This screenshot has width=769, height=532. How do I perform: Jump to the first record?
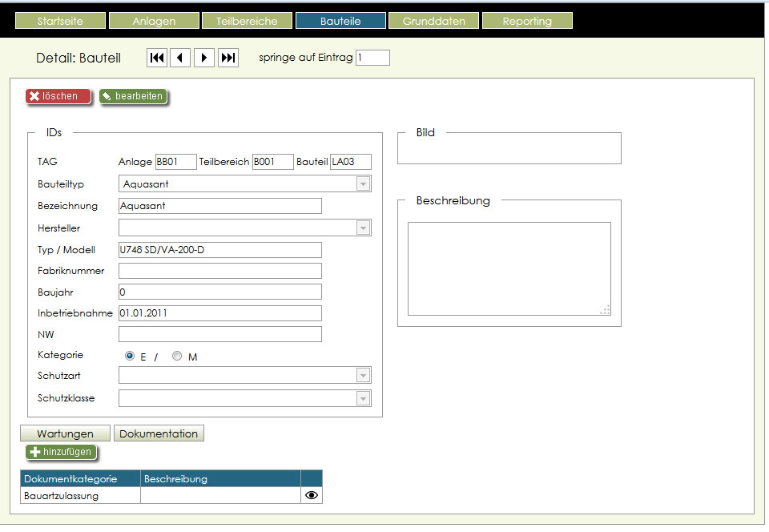[157, 58]
